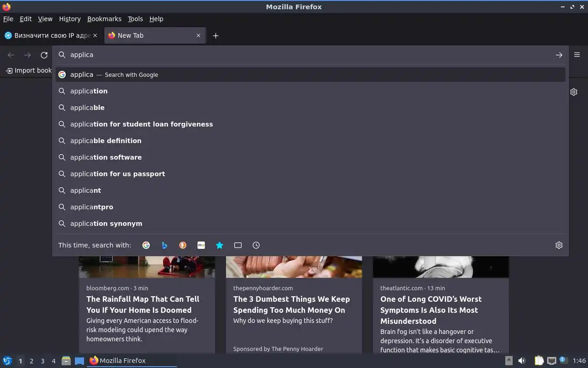This screenshot has width=588, height=368.
Task: Switch to virtual desktop 3
Action: click(x=42, y=361)
